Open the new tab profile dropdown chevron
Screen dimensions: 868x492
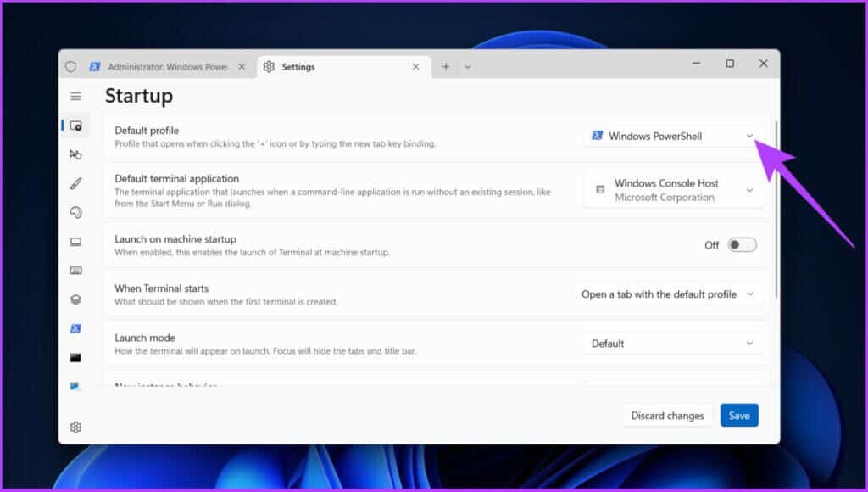(468, 67)
